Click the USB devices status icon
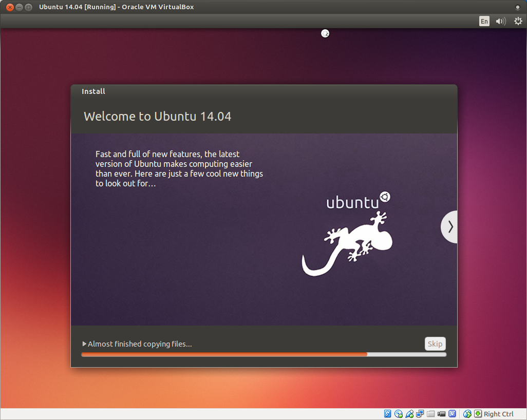 pyautogui.click(x=409, y=414)
